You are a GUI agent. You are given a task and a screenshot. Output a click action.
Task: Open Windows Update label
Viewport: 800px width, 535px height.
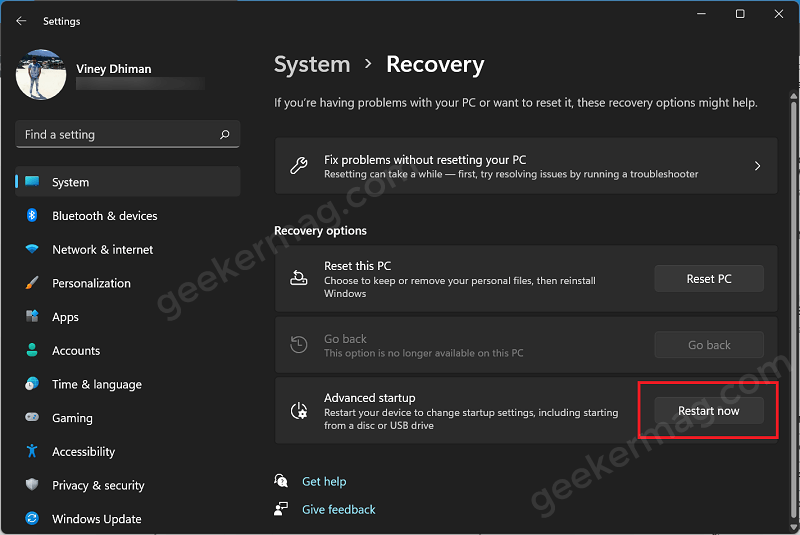(96, 519)
